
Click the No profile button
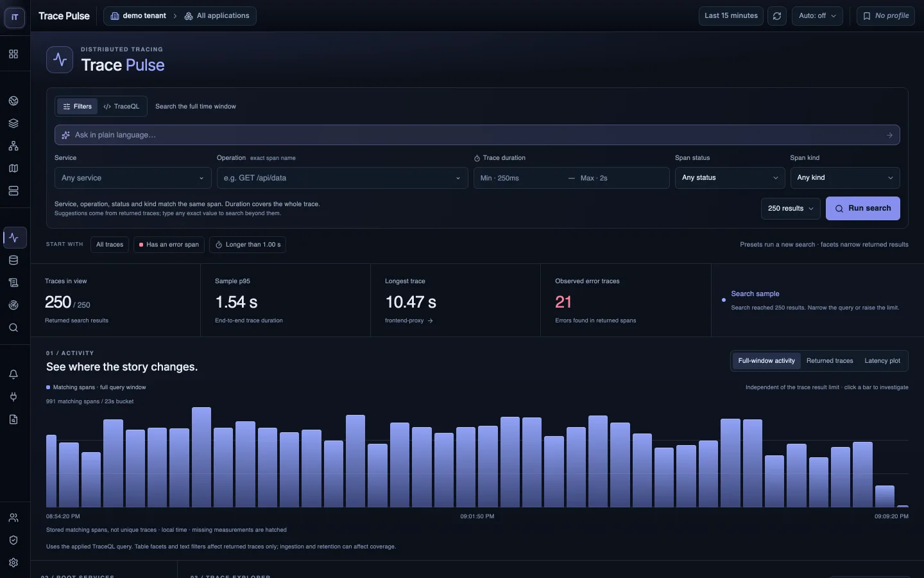886,16
